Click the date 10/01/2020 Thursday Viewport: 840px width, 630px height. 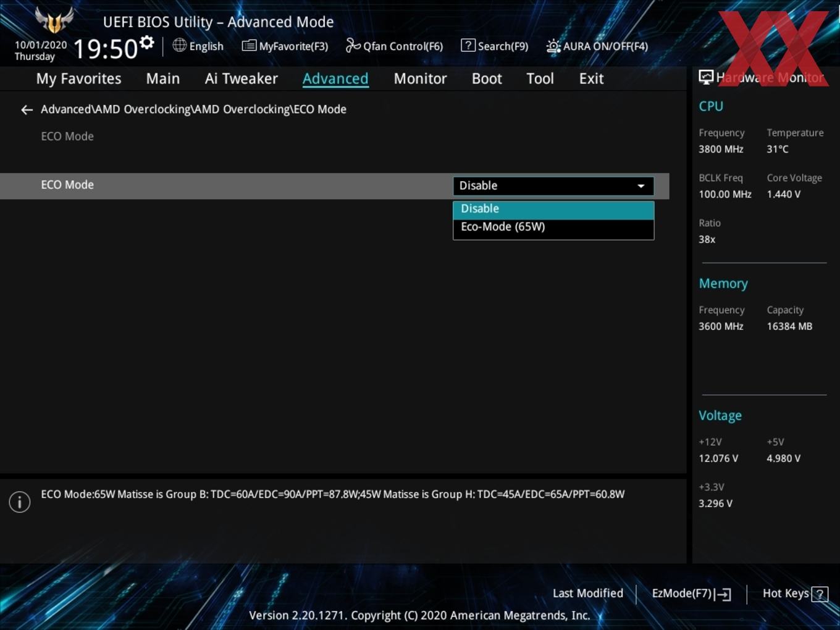[40, 51]
